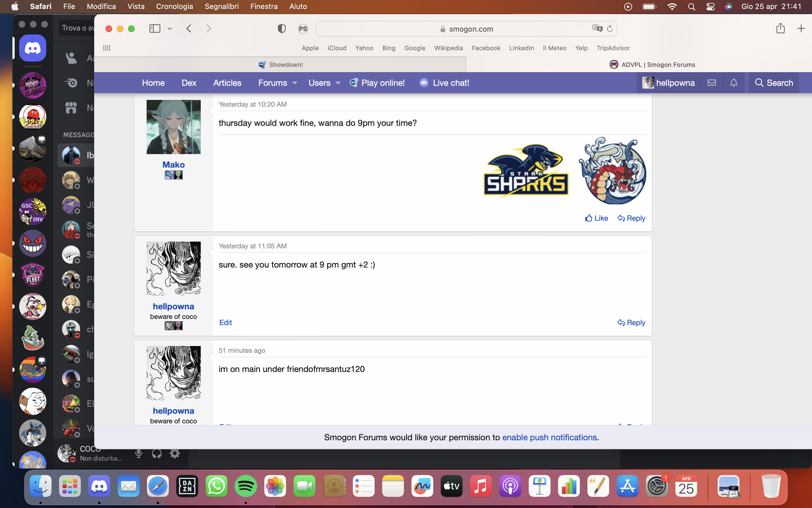Open Discord direct messages home icon
This screenshot has width=812, height=508.
[32, 48]
